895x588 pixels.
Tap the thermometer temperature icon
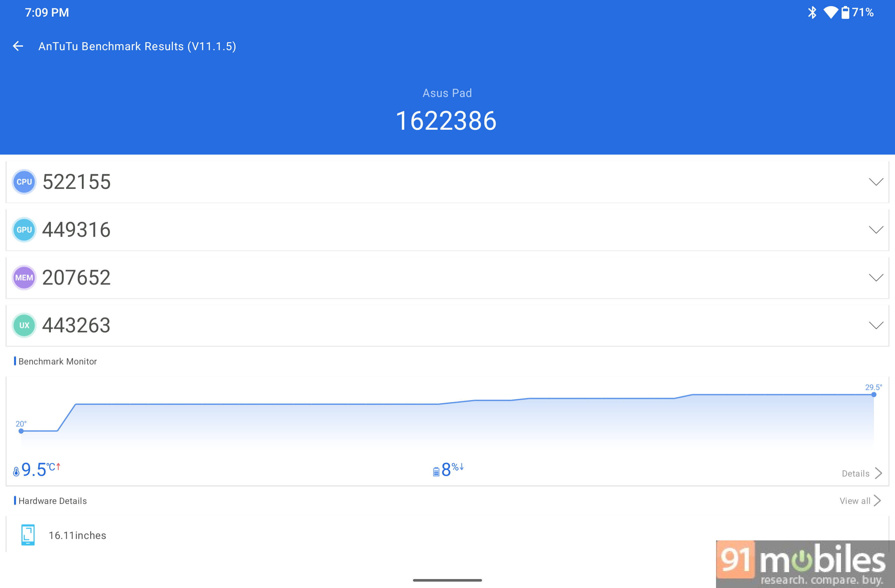[x=16, y=471]
